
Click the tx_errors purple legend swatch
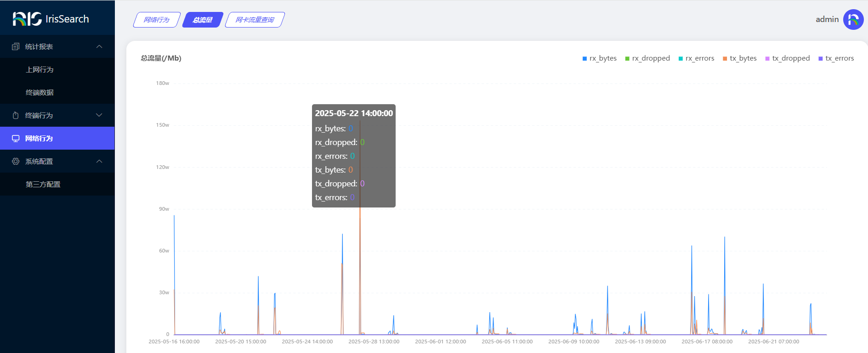(821, 59)
